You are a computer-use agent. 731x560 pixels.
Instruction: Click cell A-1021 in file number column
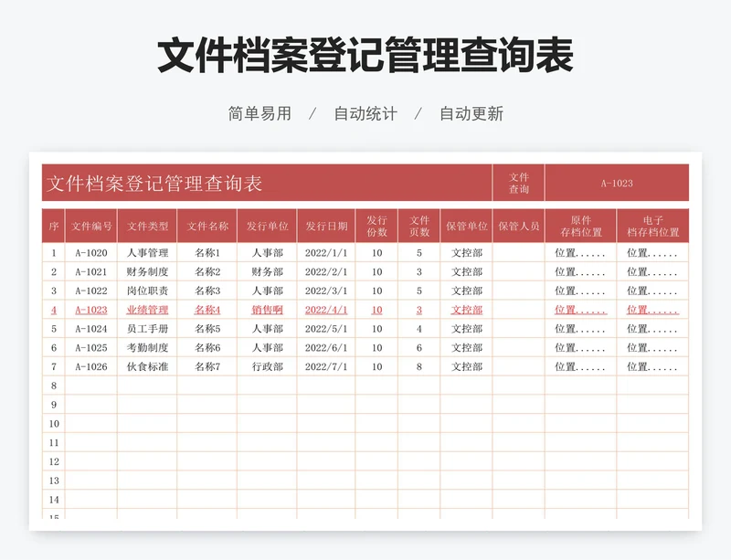pyautogui.click(x=91, y=272)
